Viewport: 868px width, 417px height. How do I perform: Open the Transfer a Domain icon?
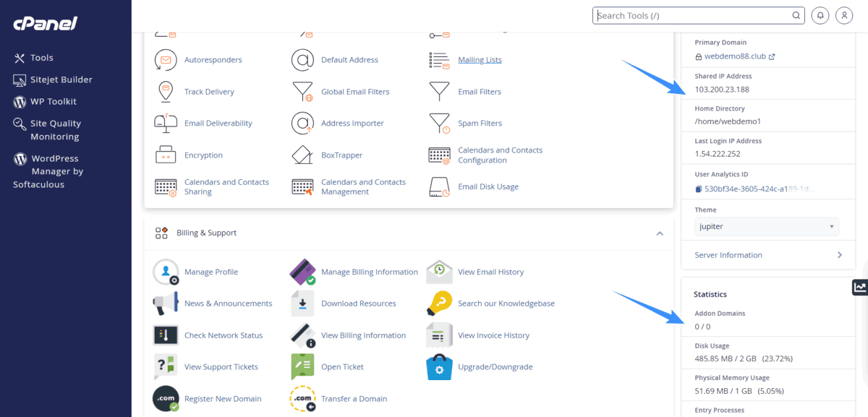(302, 399)
